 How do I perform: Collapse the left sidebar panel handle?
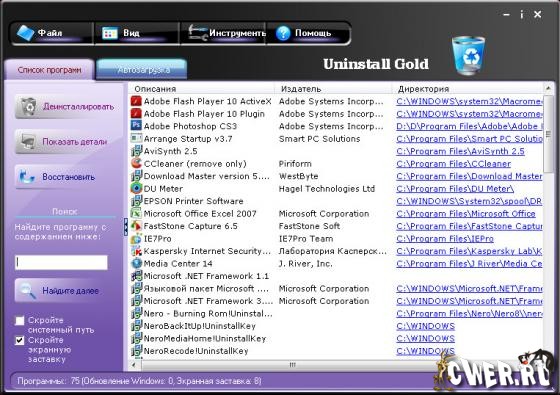coord(126,227)
